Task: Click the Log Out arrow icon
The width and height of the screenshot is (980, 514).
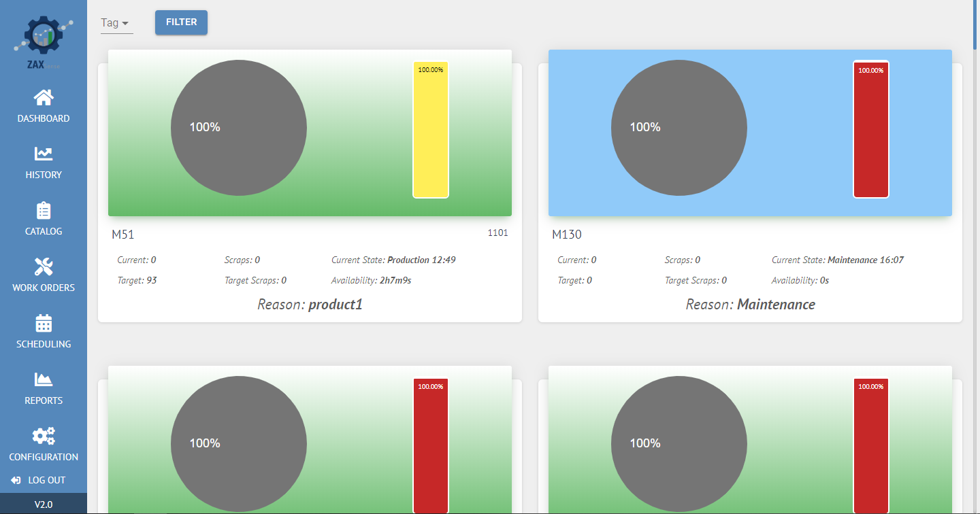Action: click(x=16, y=480)
